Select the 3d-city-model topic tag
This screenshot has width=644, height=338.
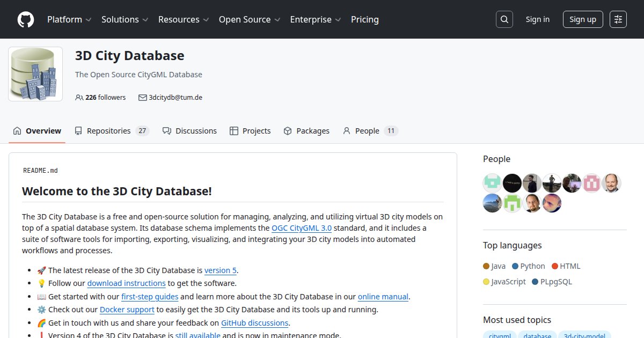(584, 334)
